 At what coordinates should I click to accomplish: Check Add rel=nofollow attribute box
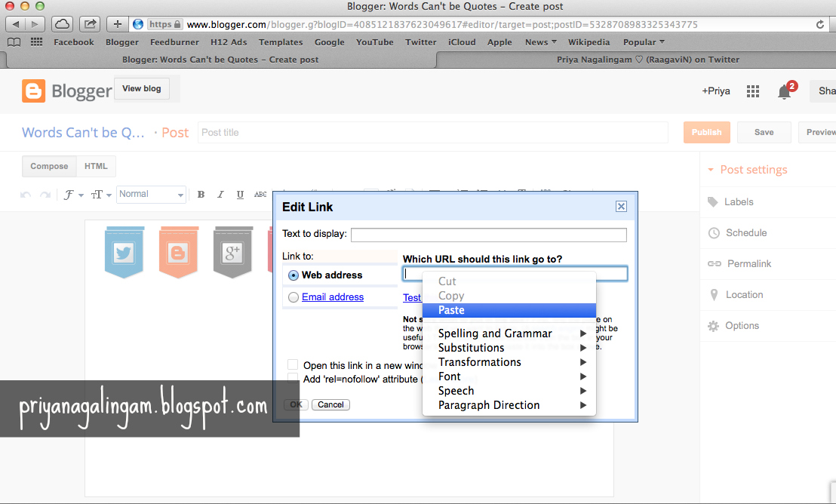pyautogui.click(x=293, y=378)
